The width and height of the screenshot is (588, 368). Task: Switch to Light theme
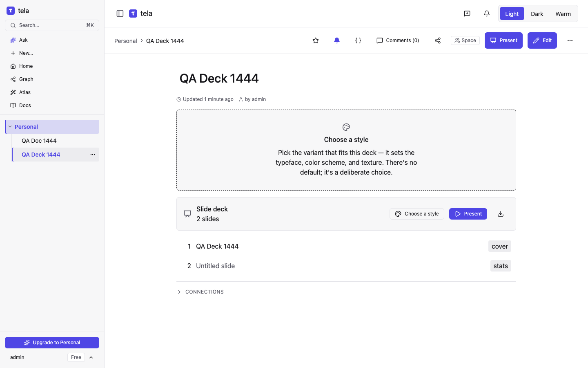[512, 13]
